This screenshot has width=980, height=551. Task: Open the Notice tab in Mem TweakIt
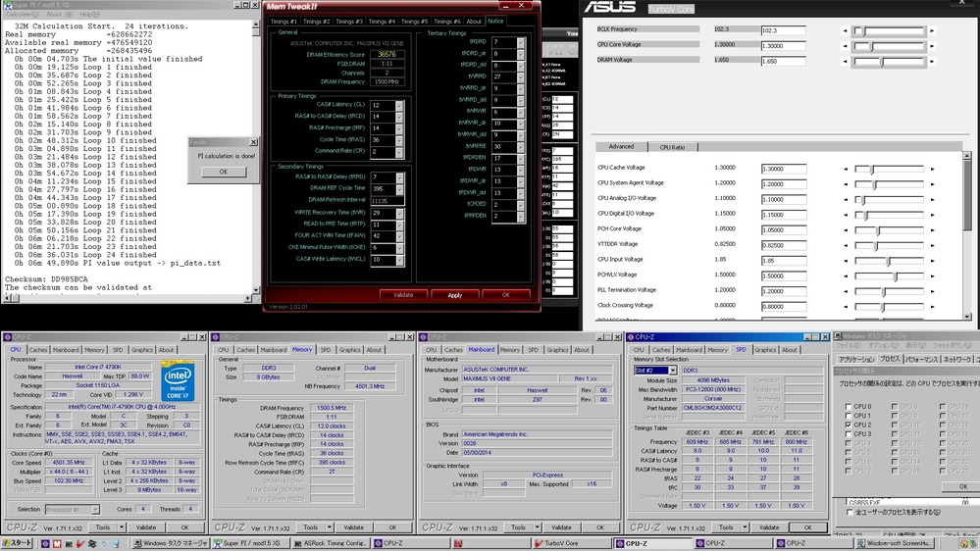click(x=495, y=22)
